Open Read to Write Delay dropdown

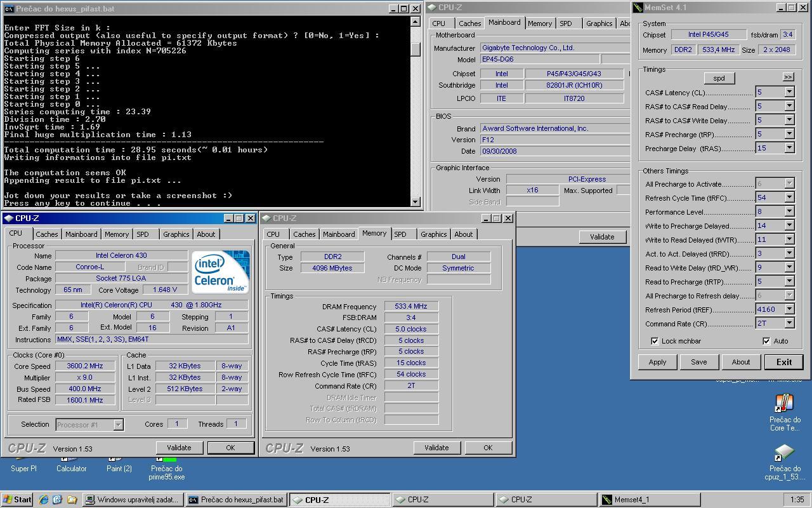click(x=789, y=267)
